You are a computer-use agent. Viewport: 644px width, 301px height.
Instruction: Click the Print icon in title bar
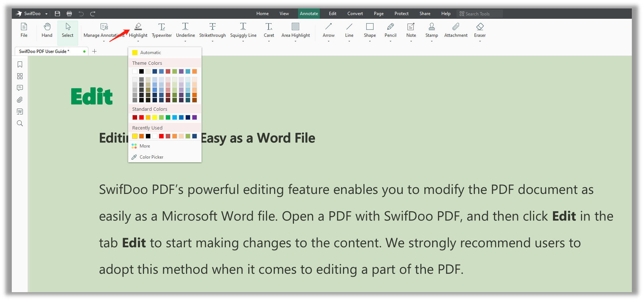(69, 14)
